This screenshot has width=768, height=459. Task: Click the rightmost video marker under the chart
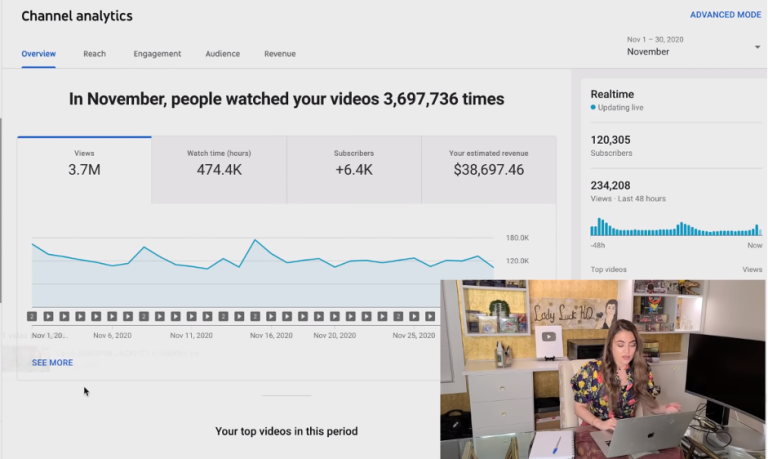[x=431, y=316]
